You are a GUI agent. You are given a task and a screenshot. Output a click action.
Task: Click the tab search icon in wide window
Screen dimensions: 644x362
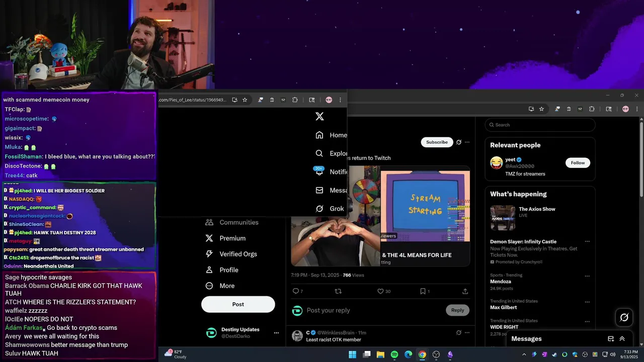[x=608, y=109]
